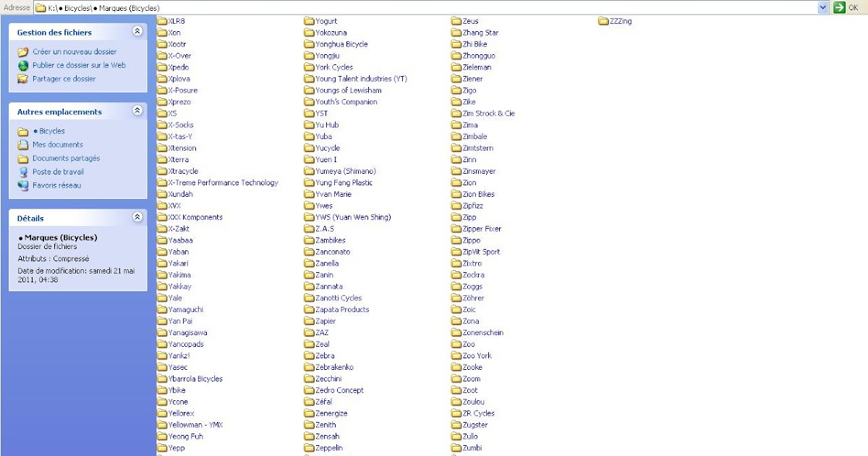Image resolution: width=868 pixels, height=456 pixels.
Task: Click the Zigo folder icon
Action: (x=456, y=90)
